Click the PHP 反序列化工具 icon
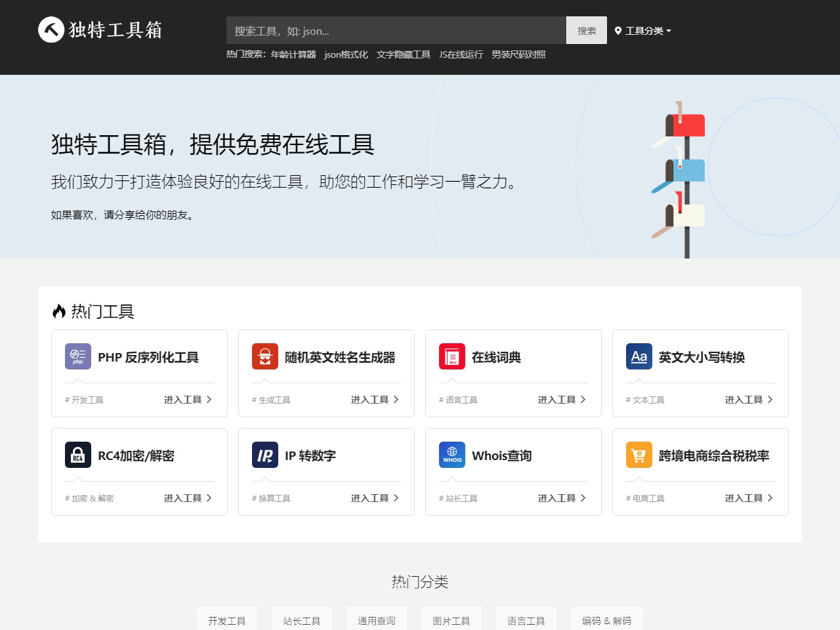The height and width of the screenshot is (630, 840). (77, 356)
